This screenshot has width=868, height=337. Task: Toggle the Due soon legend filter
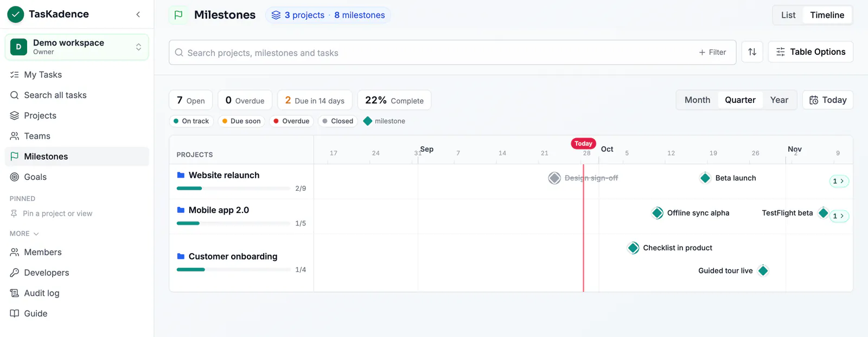tap(241, 121)
